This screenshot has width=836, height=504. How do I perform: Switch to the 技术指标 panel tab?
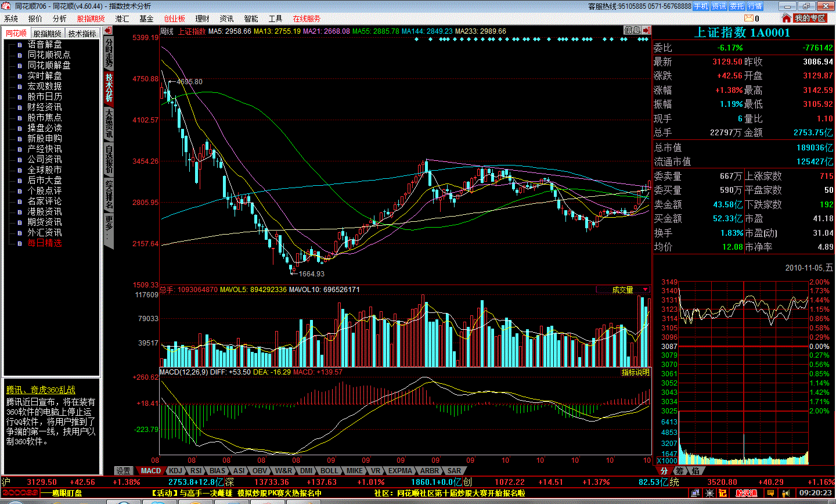pos(82,34)
